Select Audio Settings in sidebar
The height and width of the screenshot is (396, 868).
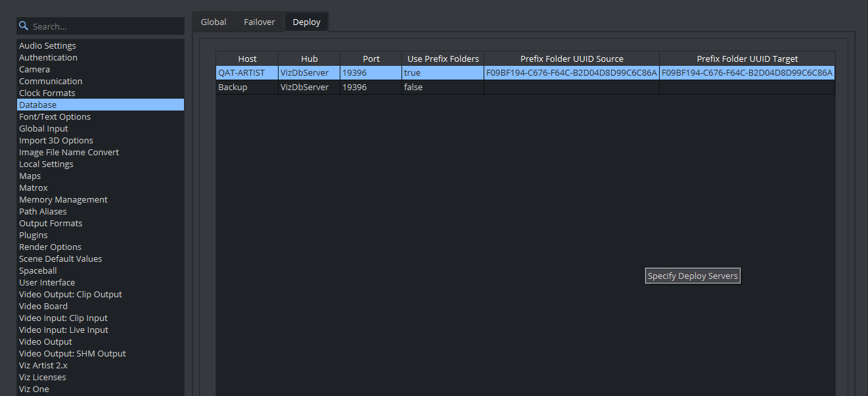click(47, 45)
